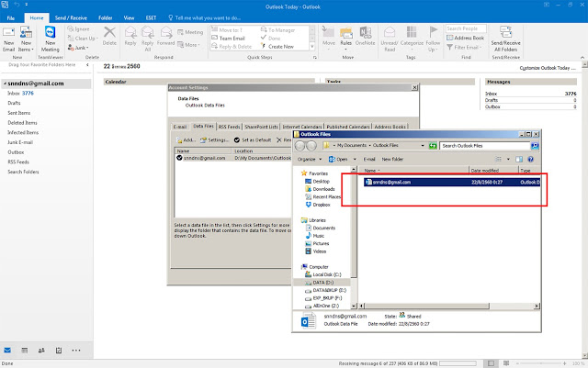This screenshot has height=368, width=588.
Task: Click the Reply All icon
Action: (x=147, y=39)
